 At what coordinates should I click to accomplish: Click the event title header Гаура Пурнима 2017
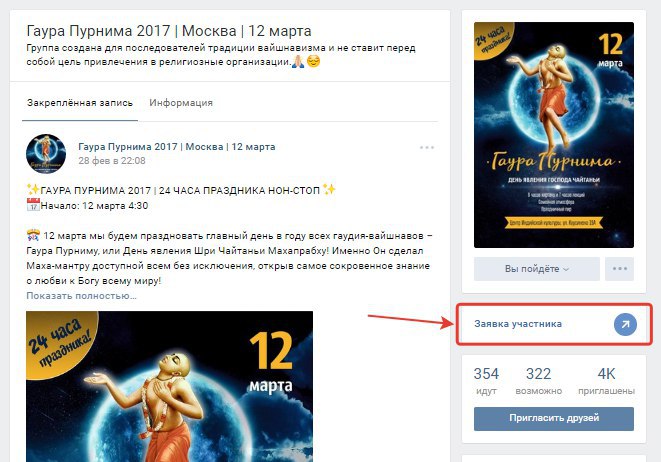(x=169, y=31)
